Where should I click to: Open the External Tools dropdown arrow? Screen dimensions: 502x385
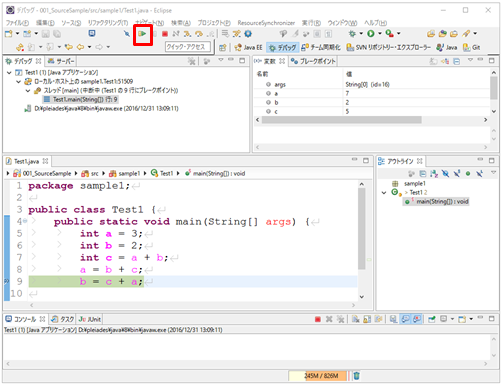tap(399, 34)
